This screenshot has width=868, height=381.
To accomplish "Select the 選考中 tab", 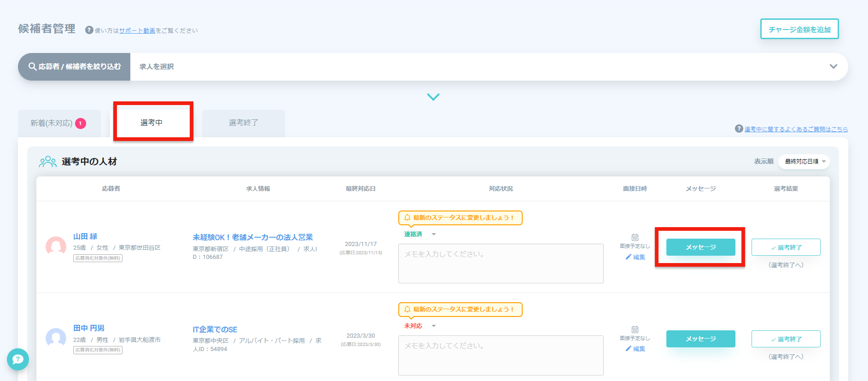I will click(x=151, y=123).
